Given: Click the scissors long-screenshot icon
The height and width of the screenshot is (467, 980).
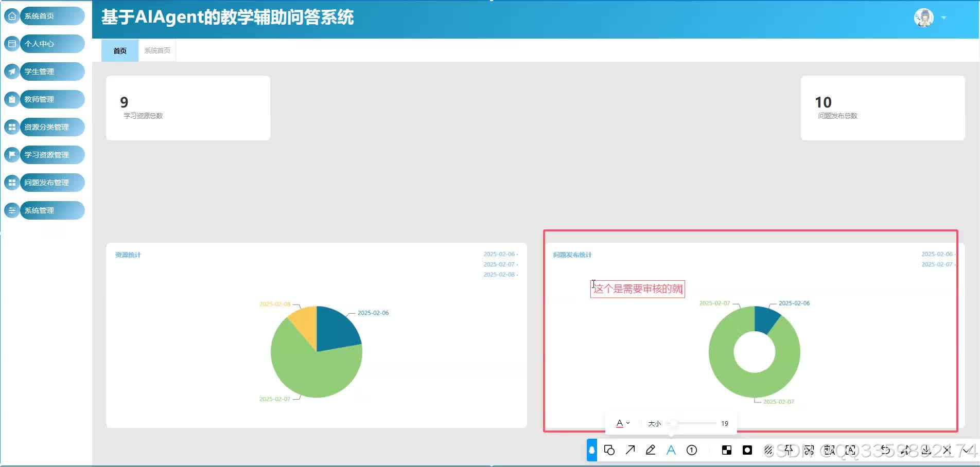Looking at the screenshot, I should tap(809, 450).
